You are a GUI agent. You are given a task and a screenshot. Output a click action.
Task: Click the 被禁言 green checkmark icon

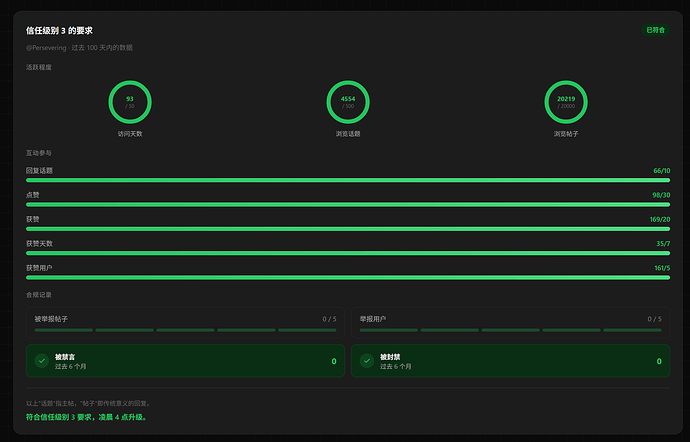click(42, 361)
